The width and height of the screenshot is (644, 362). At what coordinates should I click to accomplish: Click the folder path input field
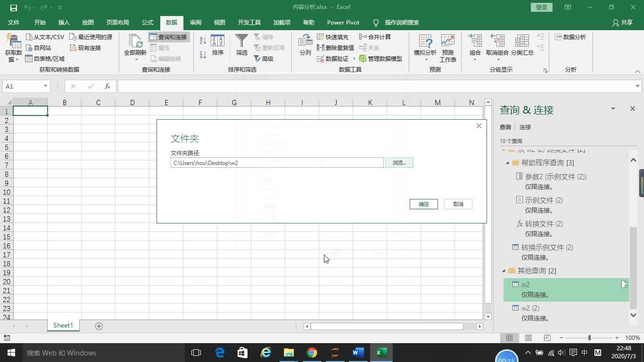pos(277,163)
